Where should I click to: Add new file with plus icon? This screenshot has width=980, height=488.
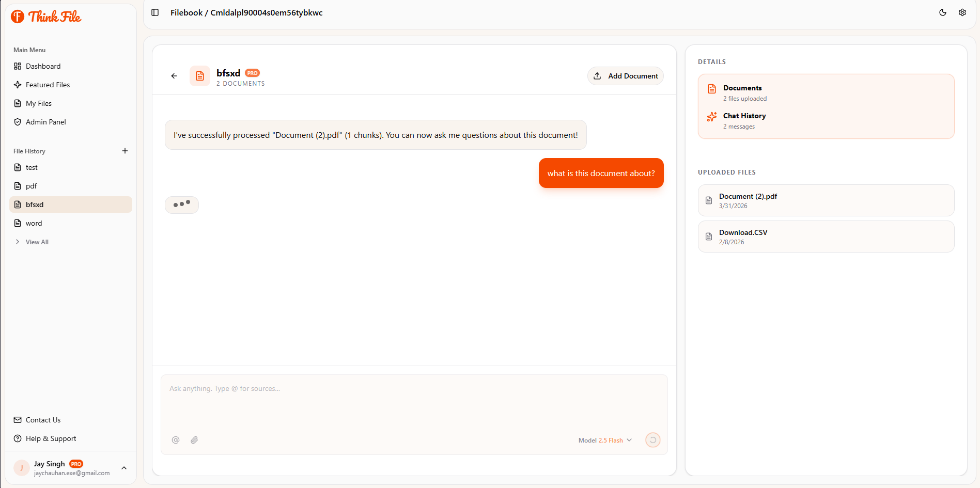pyautogui.click(x=125, y=151)
